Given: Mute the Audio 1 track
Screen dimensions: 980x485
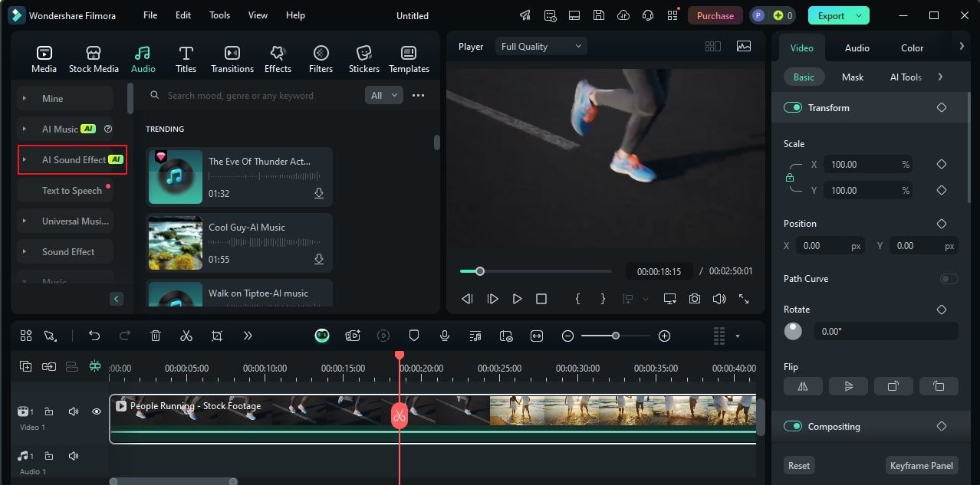Looking at the screenshot, I should [73, 456].
